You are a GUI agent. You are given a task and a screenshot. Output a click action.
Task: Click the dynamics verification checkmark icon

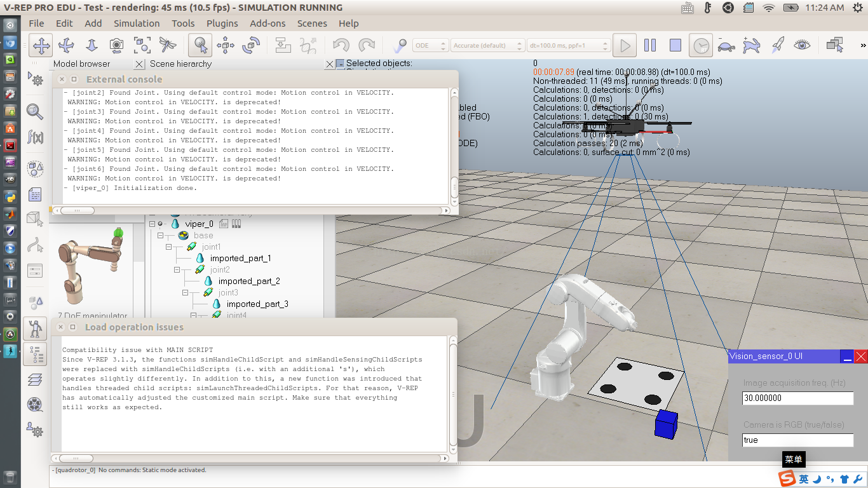(400, 45)
